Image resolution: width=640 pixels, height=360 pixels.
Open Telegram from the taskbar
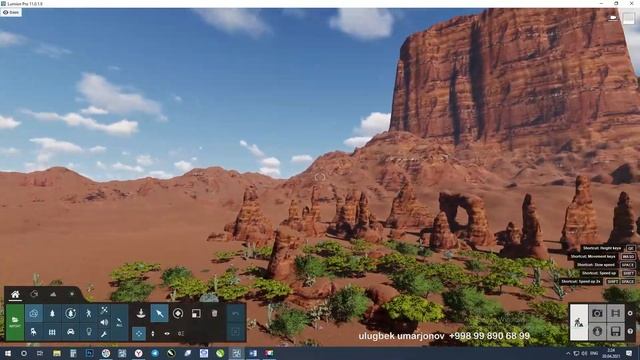155,353
